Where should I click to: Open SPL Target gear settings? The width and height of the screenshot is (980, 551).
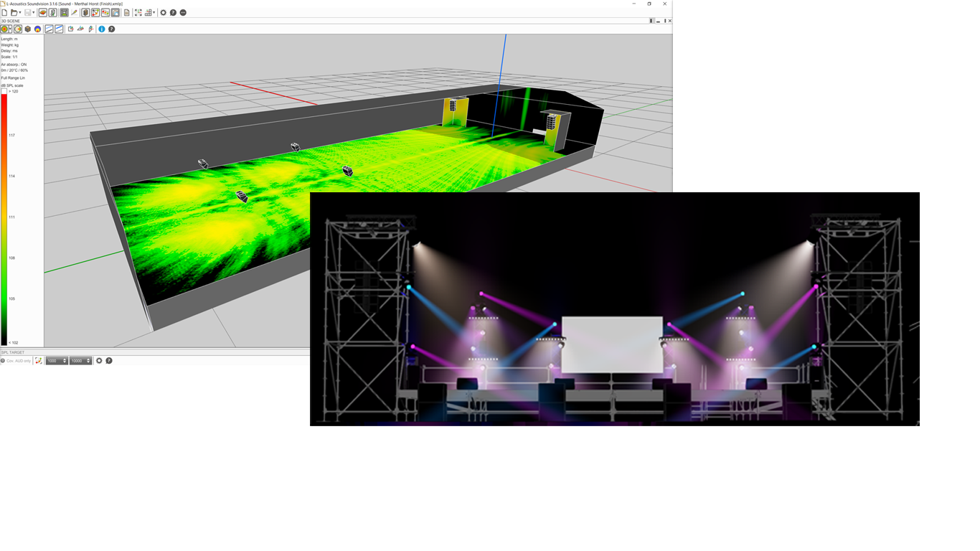tap(100, 361)
